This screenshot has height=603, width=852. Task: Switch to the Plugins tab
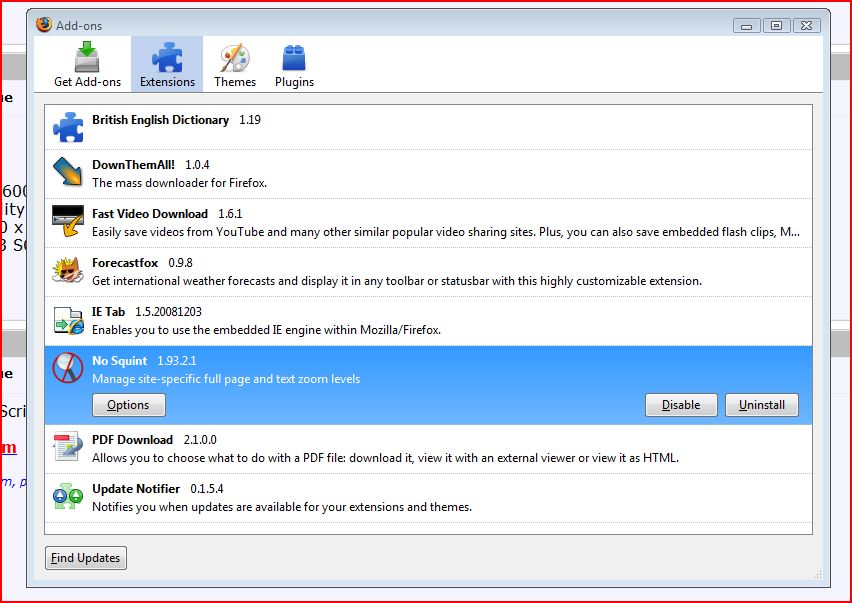(x=294, y=64)
